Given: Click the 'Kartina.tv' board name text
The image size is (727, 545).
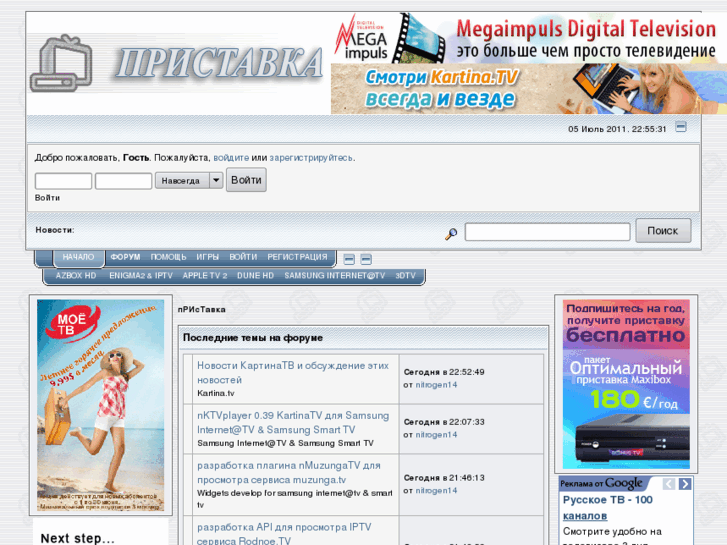Looking at the screenshot, I should [x=216, y=393].
